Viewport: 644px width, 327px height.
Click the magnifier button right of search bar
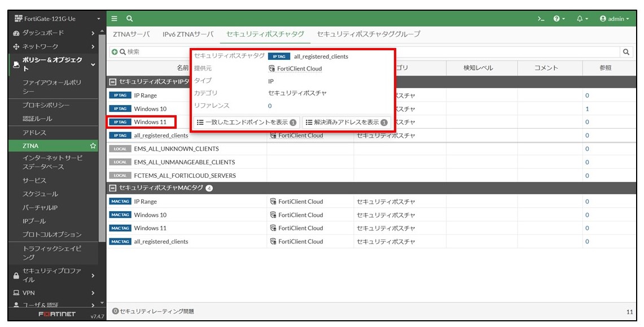(x=626, y=52)
